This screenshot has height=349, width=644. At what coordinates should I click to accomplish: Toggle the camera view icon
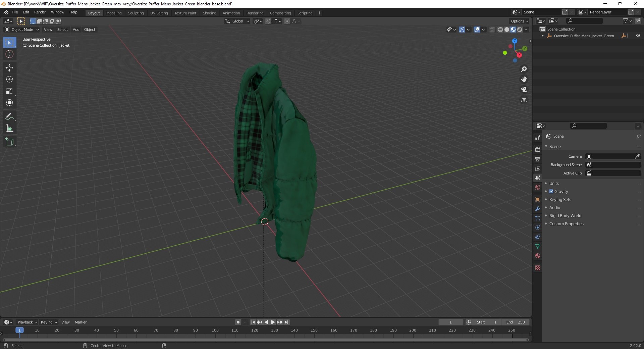pos(524,90)
